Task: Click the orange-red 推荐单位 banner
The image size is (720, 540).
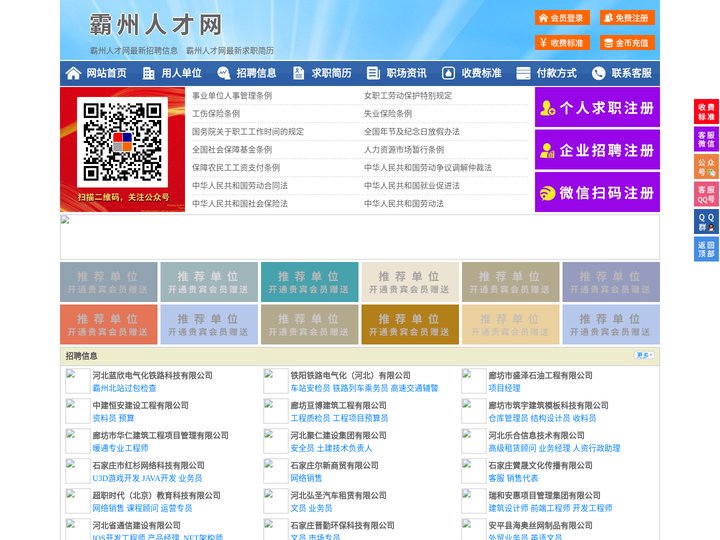Action: point(109,324)
